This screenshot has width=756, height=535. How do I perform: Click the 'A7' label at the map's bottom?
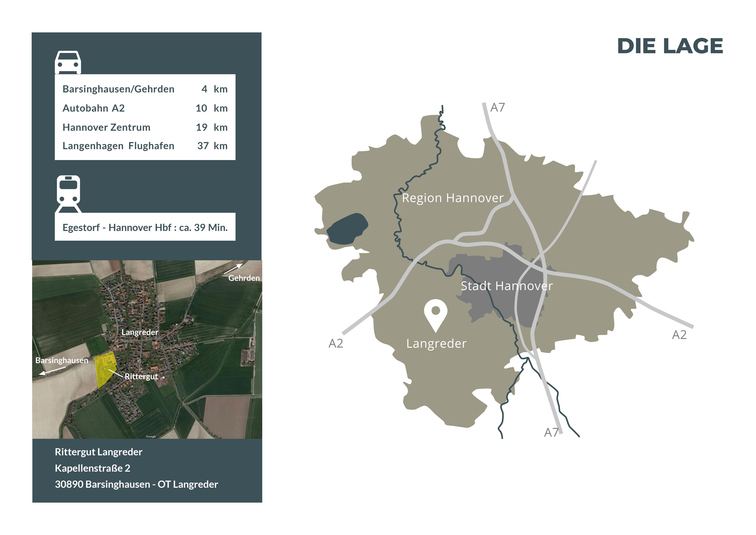[551, 432]
